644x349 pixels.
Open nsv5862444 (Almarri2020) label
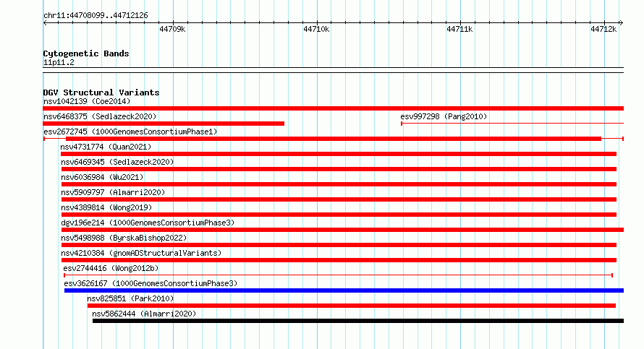pyautogui.click(x=144, y=314)
